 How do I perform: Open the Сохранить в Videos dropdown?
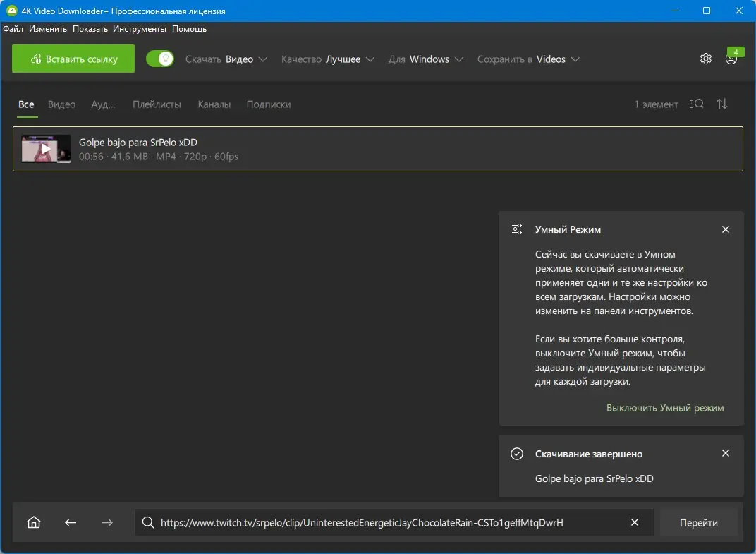[x=528, y=59]
